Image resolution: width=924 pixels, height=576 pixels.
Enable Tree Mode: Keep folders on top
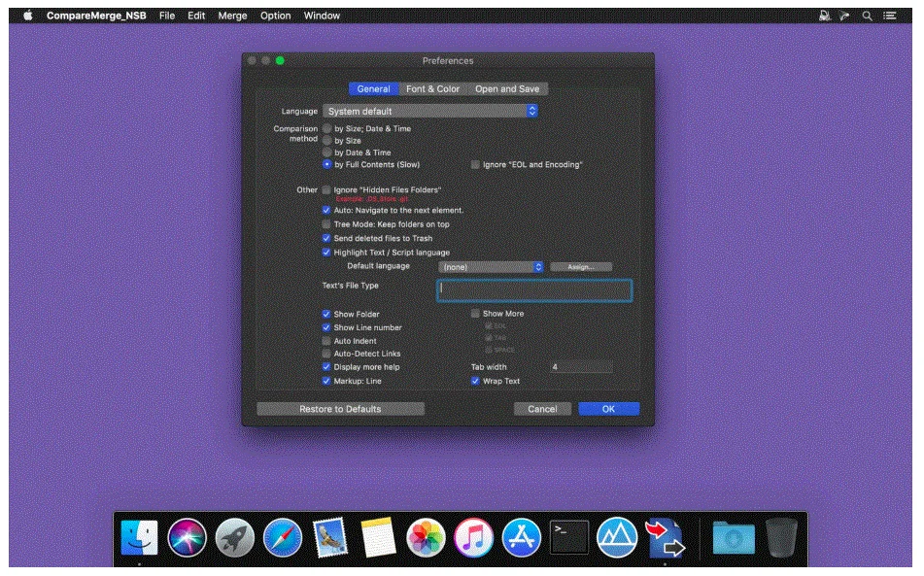(325, 223)
